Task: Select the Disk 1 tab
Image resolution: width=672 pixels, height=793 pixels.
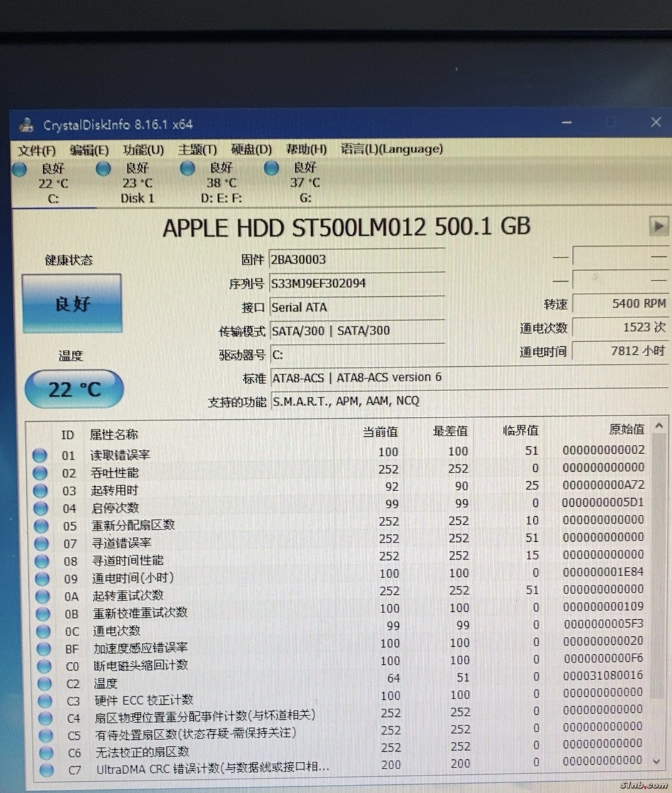Action: (137, 183)
